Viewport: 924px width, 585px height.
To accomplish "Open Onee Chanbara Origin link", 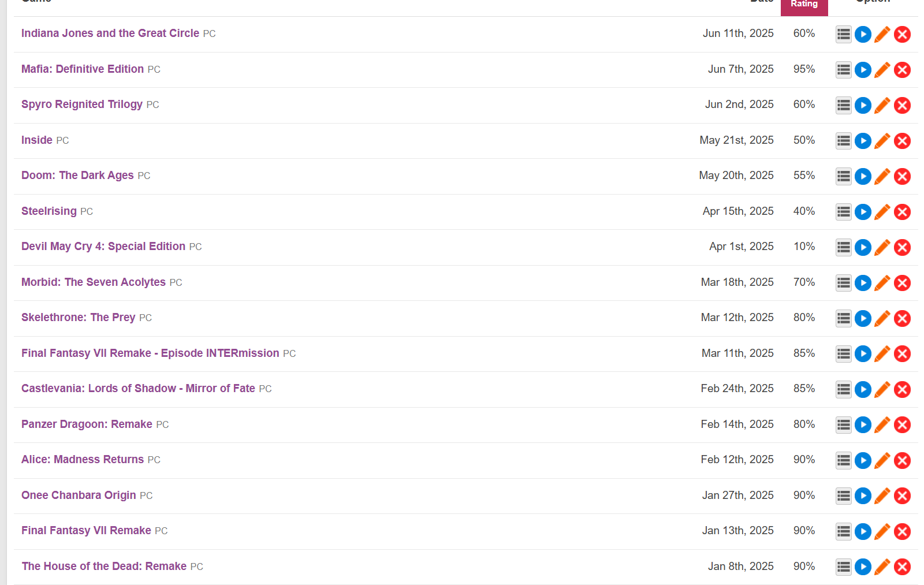I will (79, 495).
